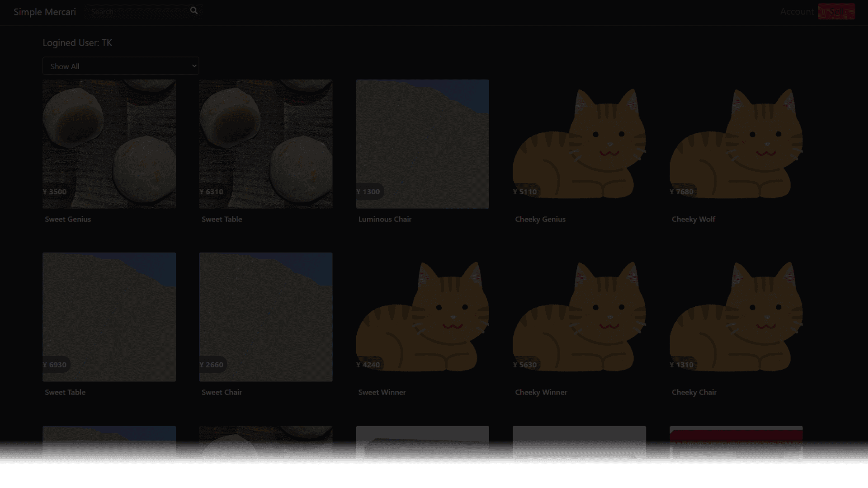This screenshot has height=488, width=868.
Task: Click the ¥ 5110 price badge
Action: pos(525,192)
